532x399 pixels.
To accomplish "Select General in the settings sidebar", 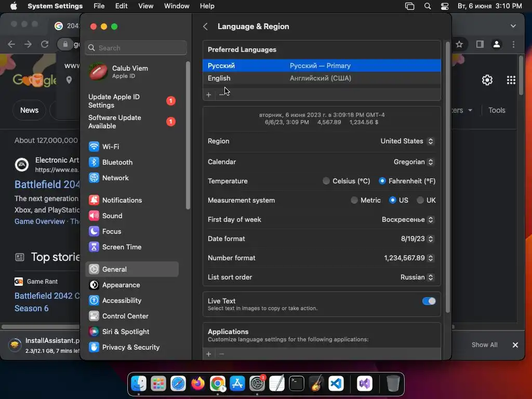I will (x=131, y=270).
